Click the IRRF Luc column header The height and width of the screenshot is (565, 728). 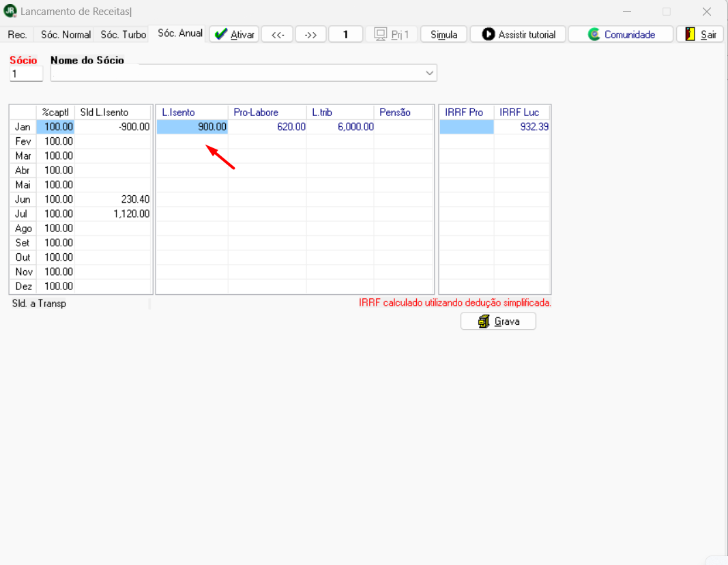[x=522, y=113]
